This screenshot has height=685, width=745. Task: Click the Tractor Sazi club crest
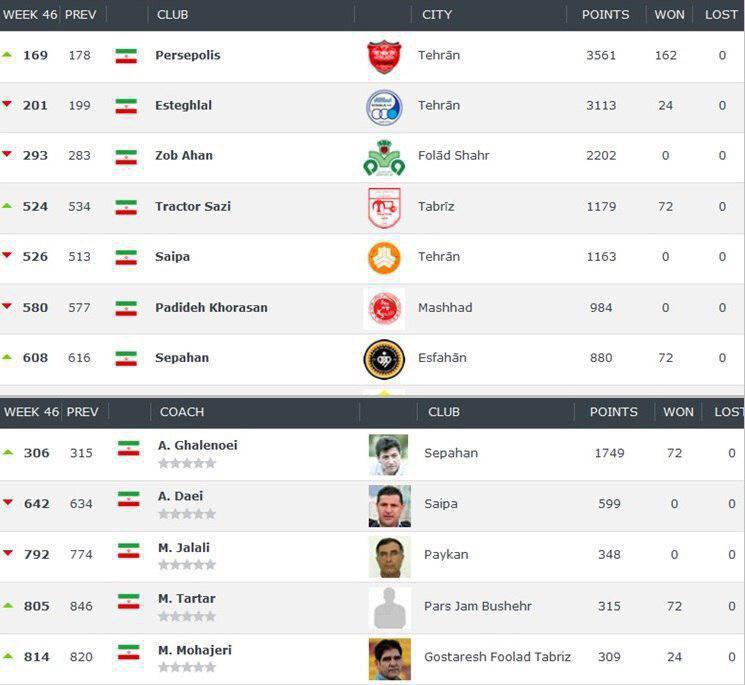point(384,208)
